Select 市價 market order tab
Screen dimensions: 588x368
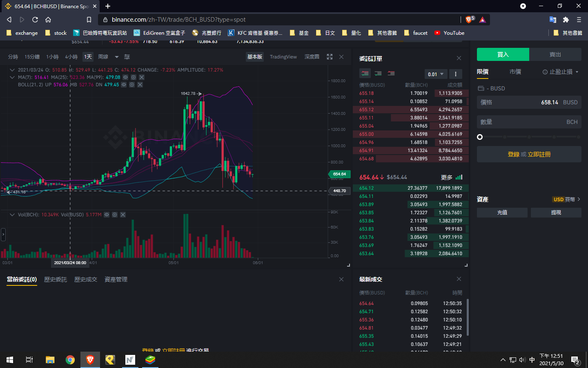(x=515, y=72)
